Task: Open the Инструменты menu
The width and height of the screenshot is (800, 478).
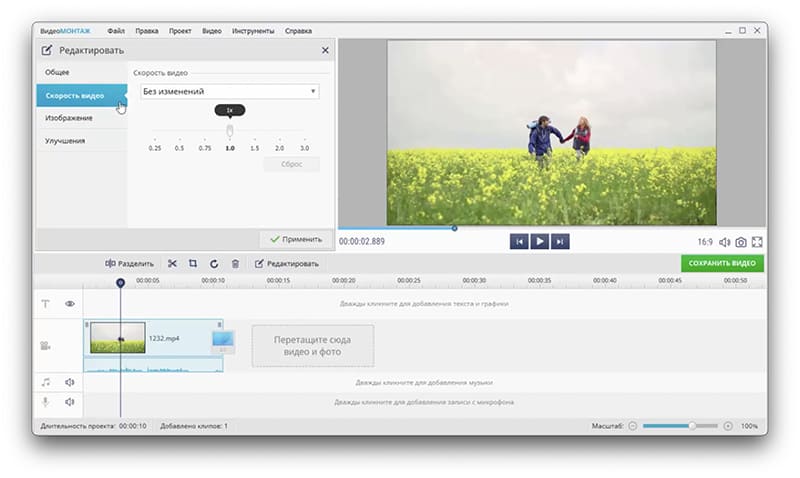Action: click(253, 32)
